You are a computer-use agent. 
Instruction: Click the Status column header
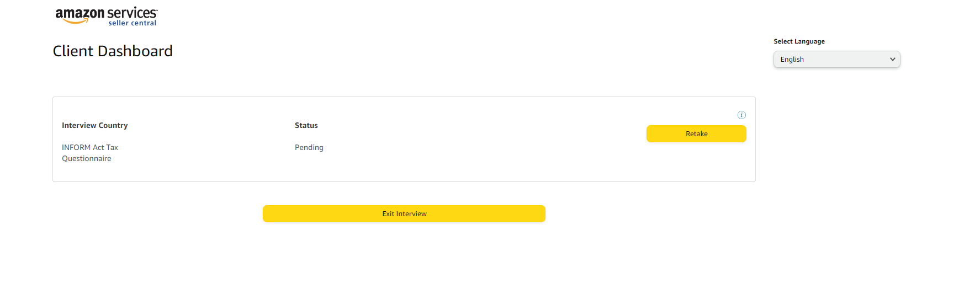coord(306,125)
